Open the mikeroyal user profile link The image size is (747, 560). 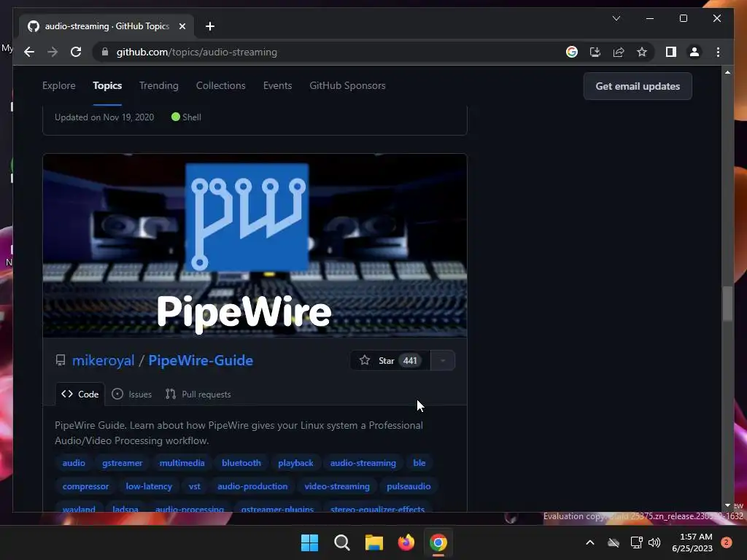click(x=104, y=360)
